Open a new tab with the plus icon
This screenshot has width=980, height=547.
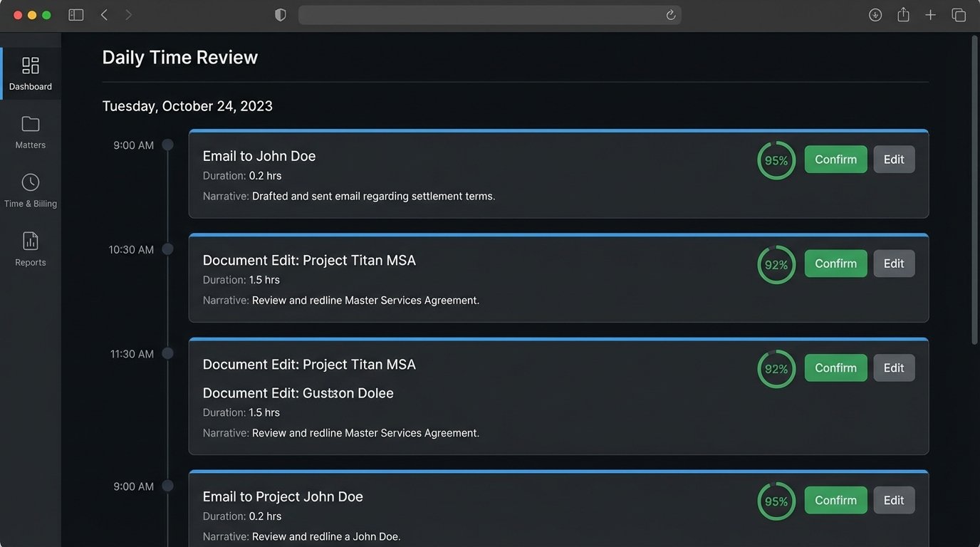click(x=931, y=14)
